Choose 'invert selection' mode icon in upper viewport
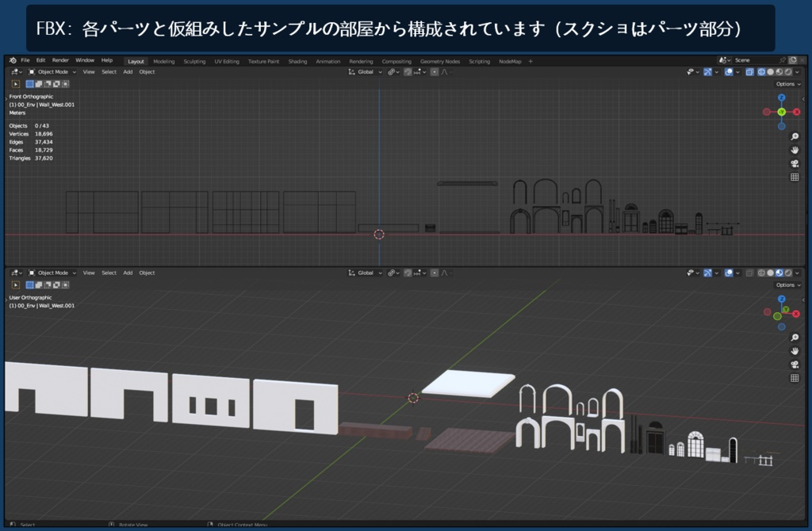The height and width of the screenshot is (531, 812). pos(56,84)
